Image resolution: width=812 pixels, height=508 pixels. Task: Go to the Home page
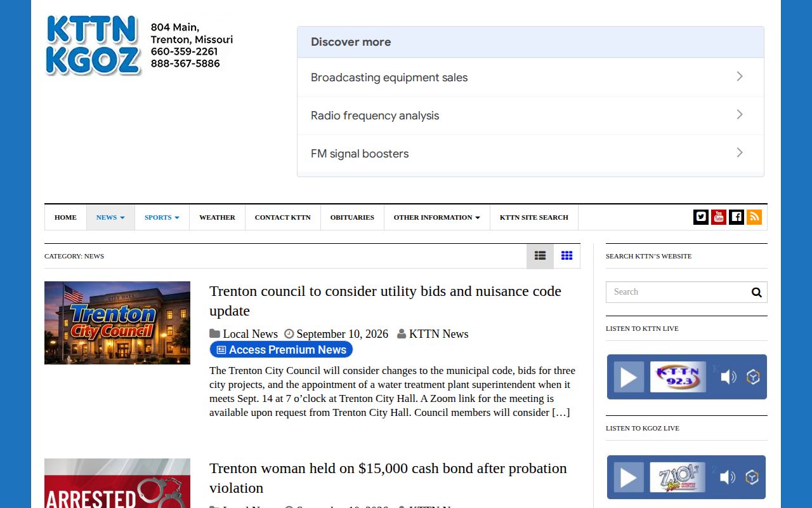65,217
